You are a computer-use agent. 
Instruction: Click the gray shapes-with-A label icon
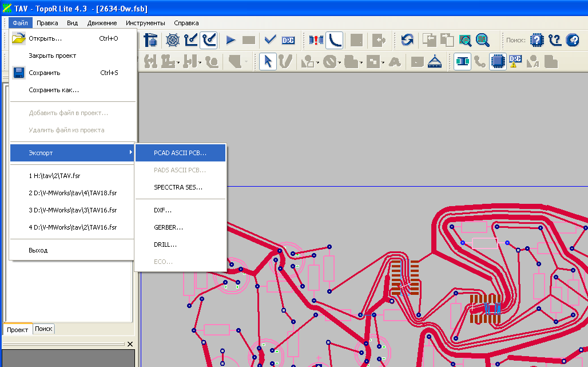pyautogui.click(x=533, y=61)
